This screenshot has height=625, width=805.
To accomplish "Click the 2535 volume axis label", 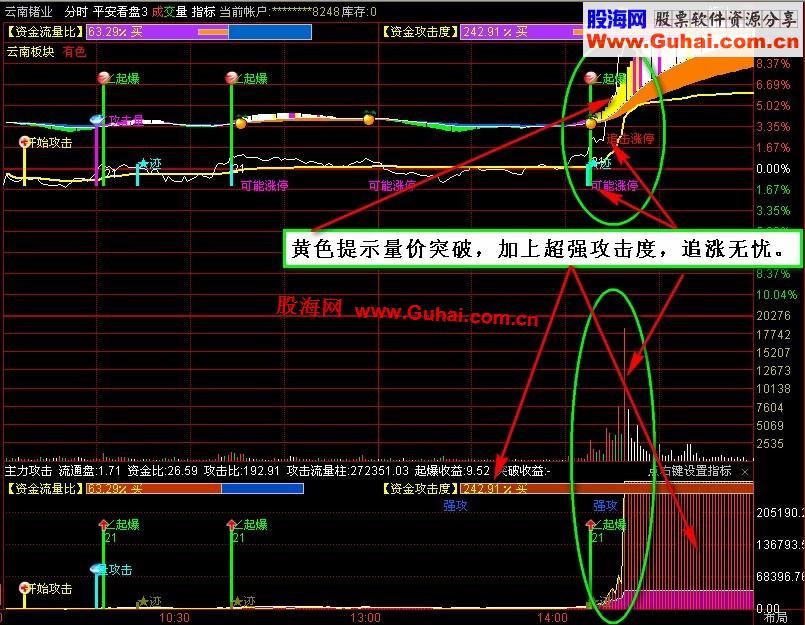I will point(770,443).
